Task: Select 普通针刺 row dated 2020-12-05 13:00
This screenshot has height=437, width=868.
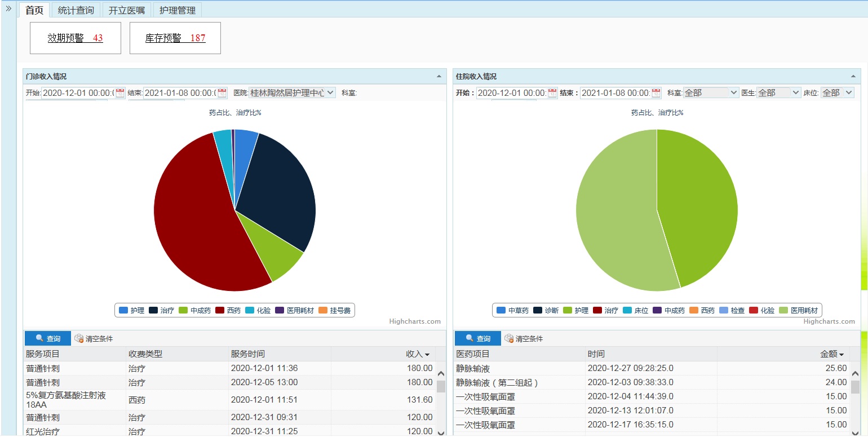Action: click(x=229, y=382)
